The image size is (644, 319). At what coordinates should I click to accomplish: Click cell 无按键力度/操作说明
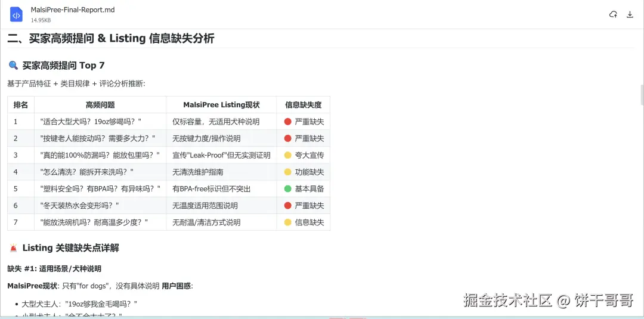(x=206, y=138)
